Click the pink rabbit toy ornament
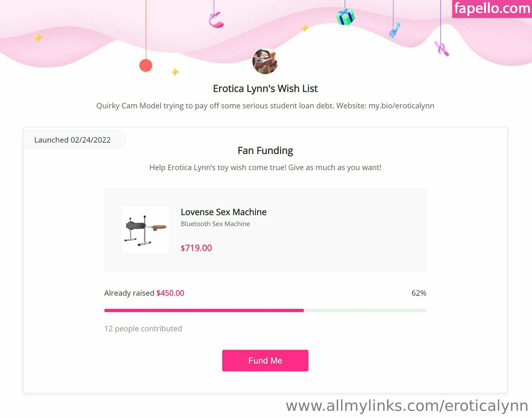 pyautogui.click(x=442, y=49)
